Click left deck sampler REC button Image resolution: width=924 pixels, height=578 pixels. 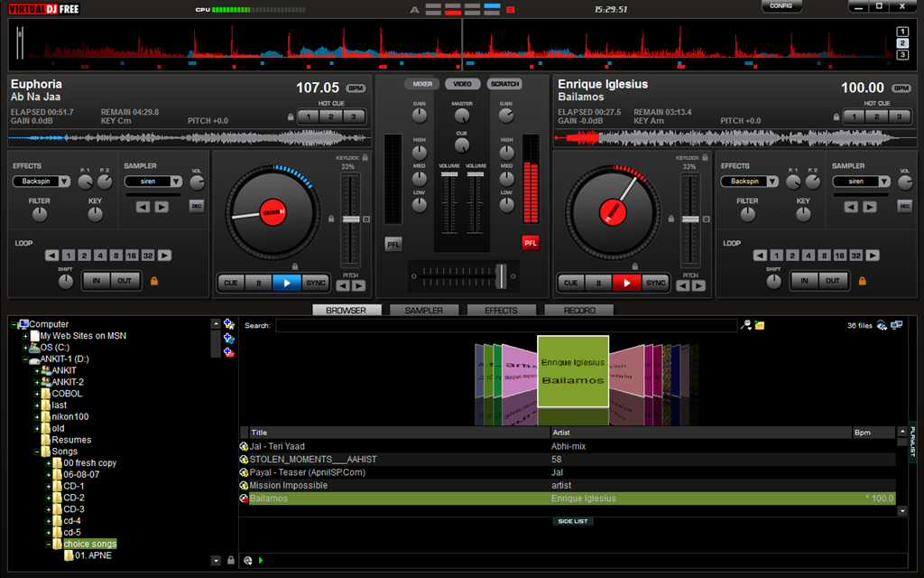[197, 207]
